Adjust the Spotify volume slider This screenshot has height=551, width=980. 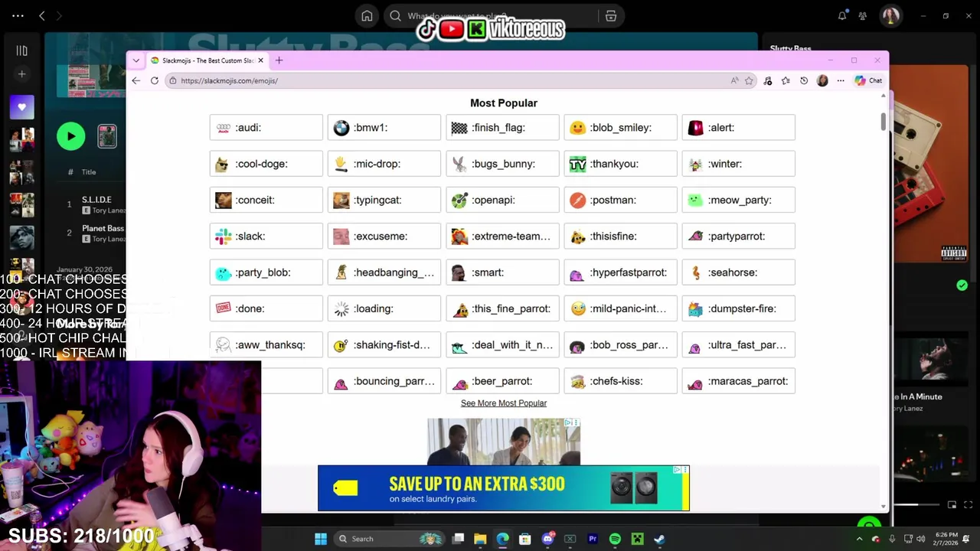[x=917, y=505]
